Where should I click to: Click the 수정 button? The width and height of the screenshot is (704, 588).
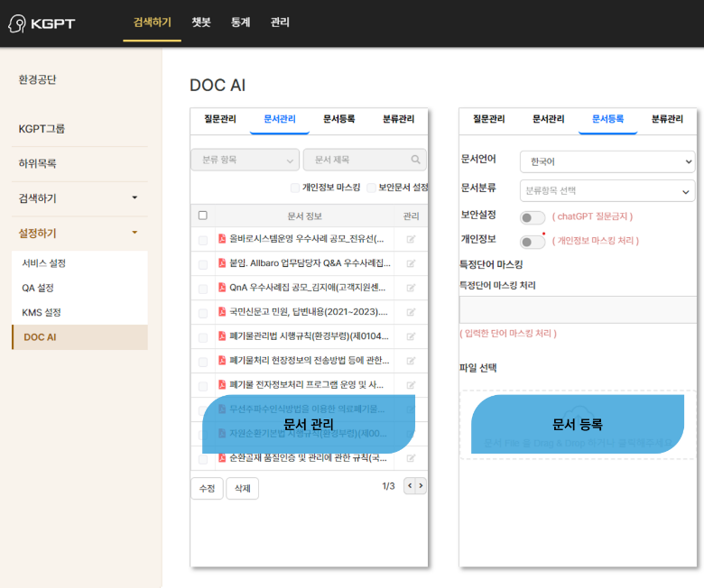207,488
